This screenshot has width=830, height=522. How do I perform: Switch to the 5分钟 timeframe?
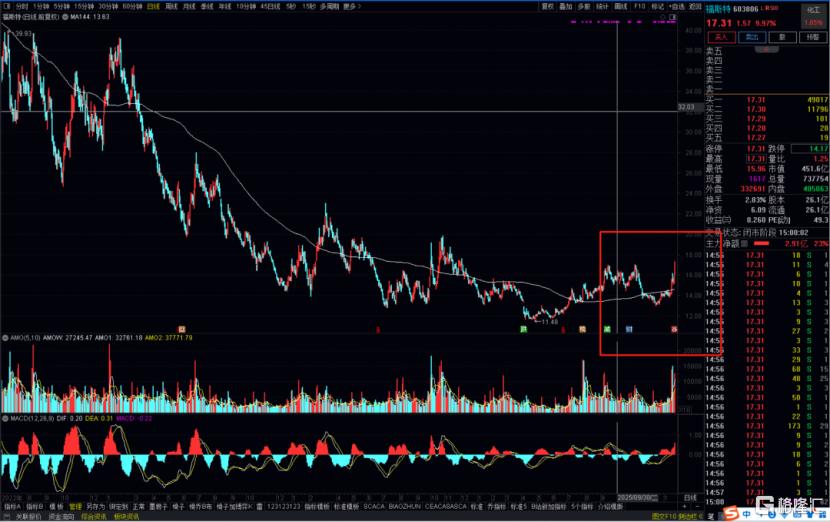(61, 6)
